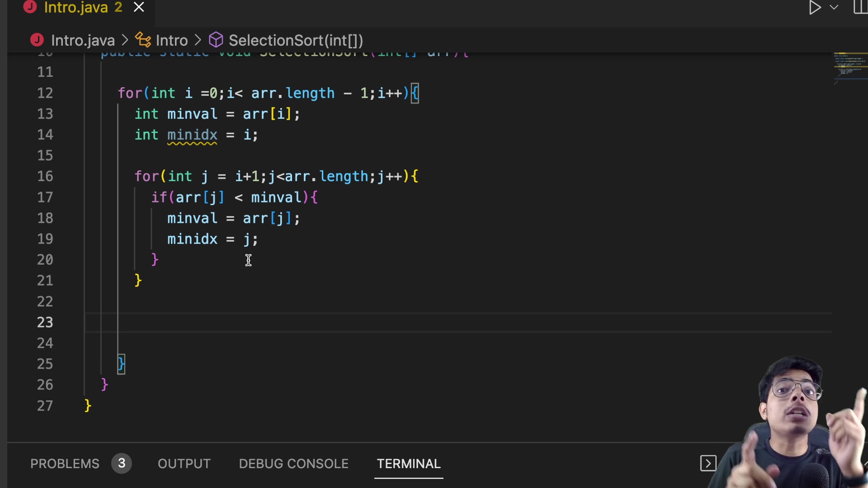The height and width of the screenshot is (488, 868).
Task: Open Intro.java breadcrumb item
Action: click(83, 40)
